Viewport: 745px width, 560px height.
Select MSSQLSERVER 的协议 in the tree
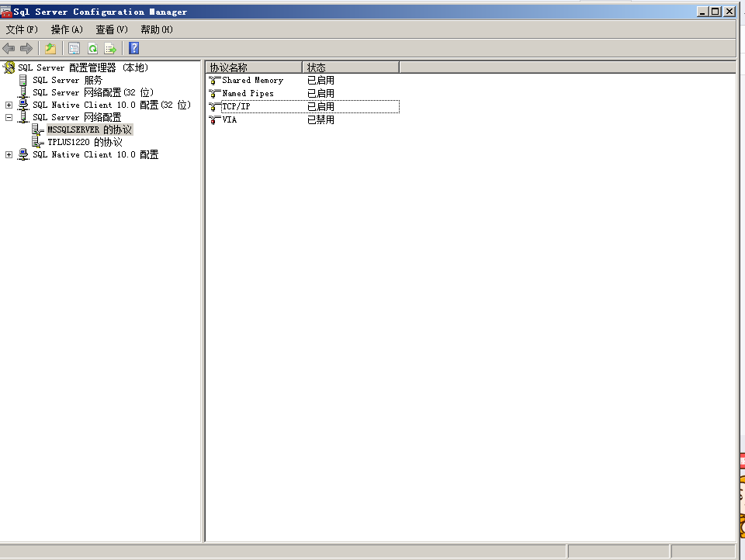click(x=90, y=130)
